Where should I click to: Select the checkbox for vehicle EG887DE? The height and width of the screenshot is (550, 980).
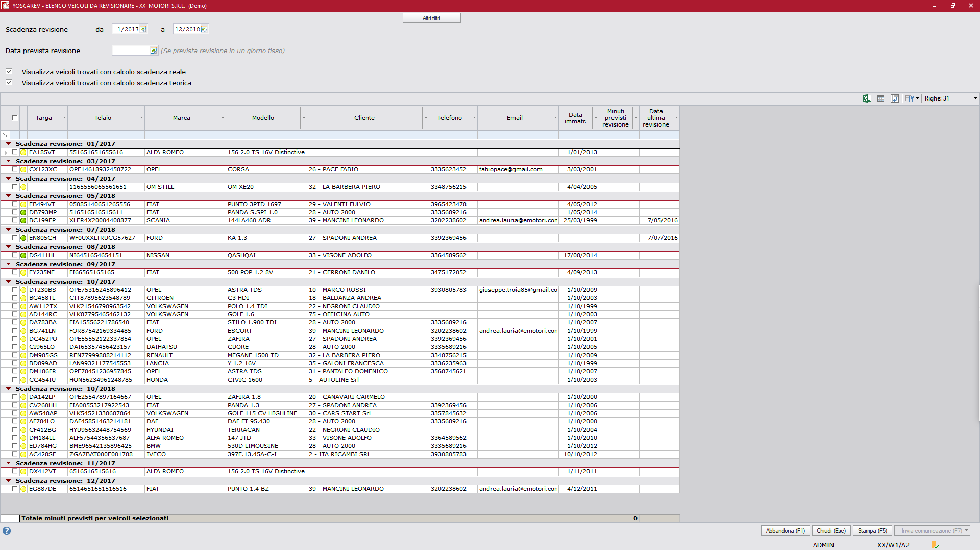[15, 489]
